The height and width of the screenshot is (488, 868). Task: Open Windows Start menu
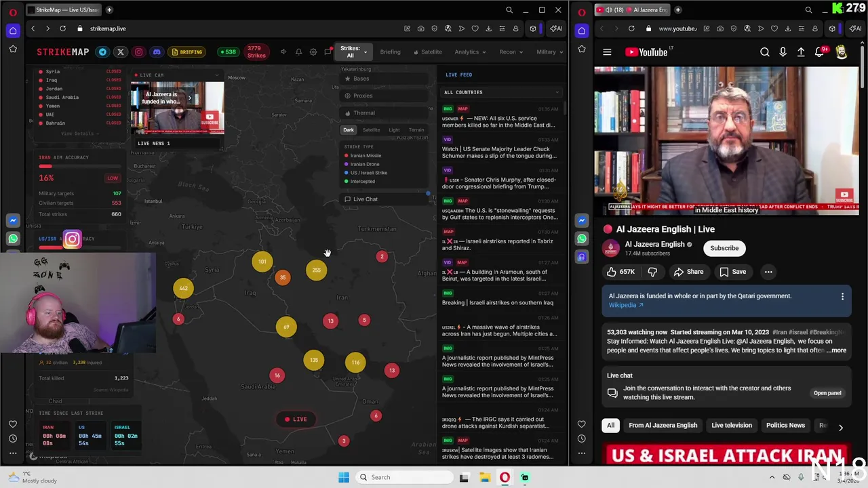[344, 477]
